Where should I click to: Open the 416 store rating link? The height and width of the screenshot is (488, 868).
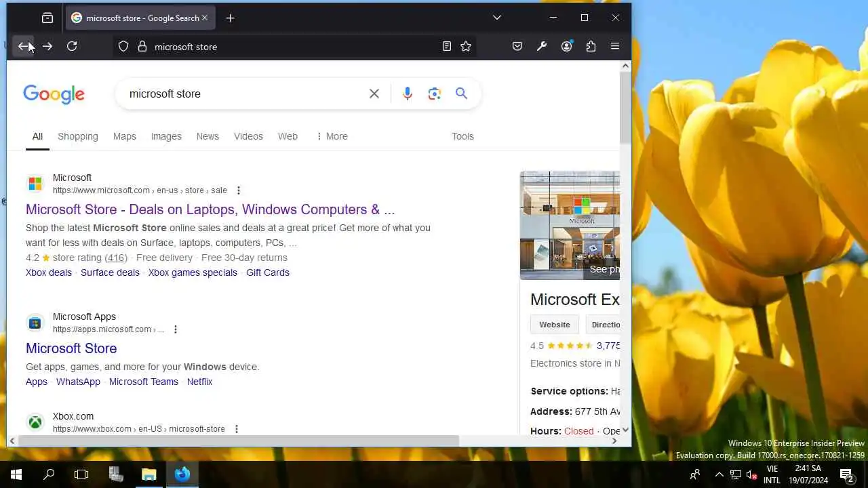click(116, 258)
